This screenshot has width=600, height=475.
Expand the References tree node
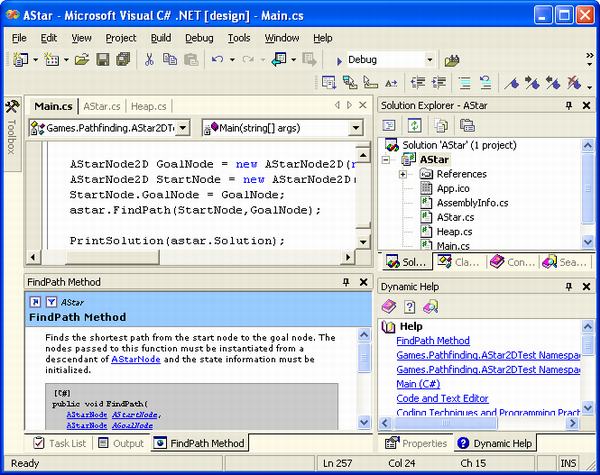(x=403, y=174)
